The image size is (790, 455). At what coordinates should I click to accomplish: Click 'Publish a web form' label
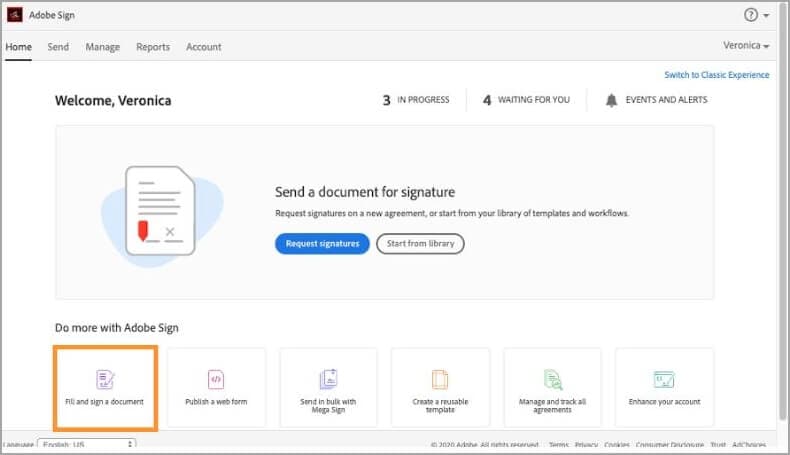tap(216, 402)
